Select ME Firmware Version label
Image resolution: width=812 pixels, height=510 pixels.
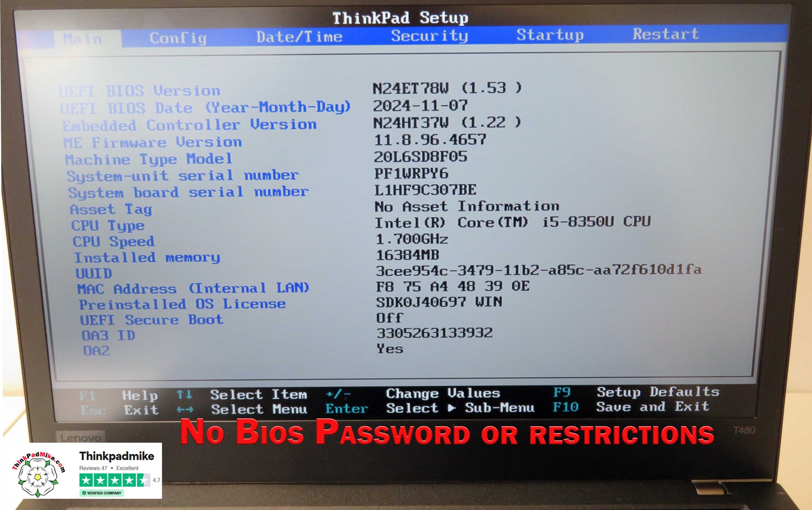(x=153, y=142)
